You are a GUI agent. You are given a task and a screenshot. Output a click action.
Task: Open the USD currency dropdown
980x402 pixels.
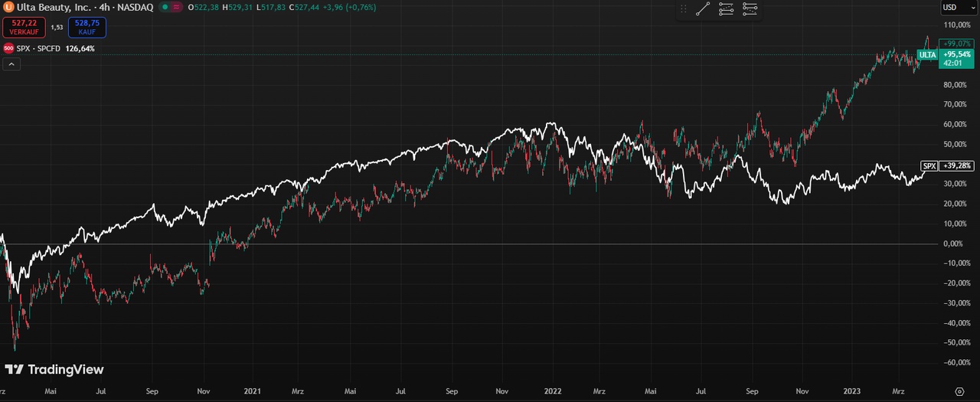[954, 8]
